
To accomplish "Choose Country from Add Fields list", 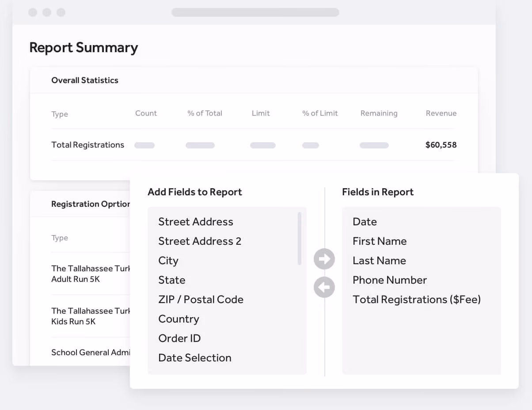I will click(179, 319).
